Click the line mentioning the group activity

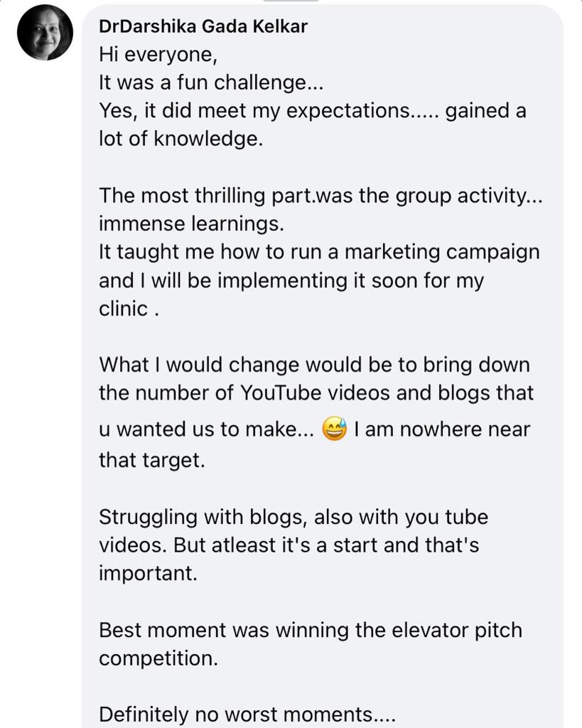(x=320, y=196)
